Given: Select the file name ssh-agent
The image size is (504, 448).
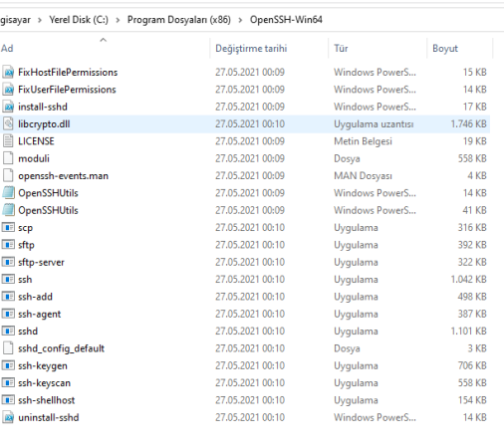Looking at the screenshot, I should tap(40, 314).
